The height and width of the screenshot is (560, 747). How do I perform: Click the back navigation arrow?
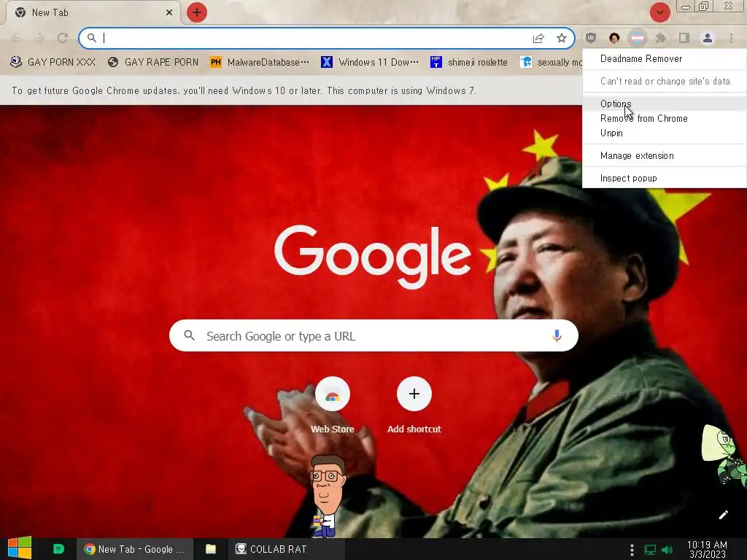(16, 38)
